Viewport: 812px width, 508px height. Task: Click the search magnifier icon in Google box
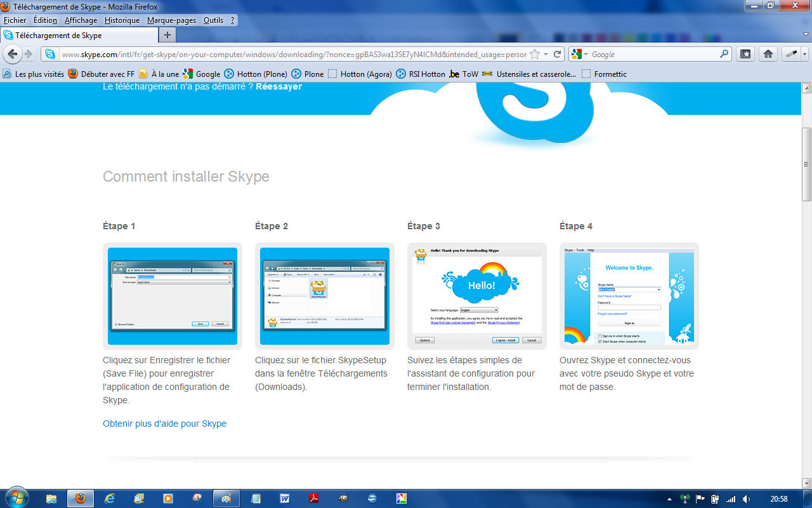coord(723,54)
